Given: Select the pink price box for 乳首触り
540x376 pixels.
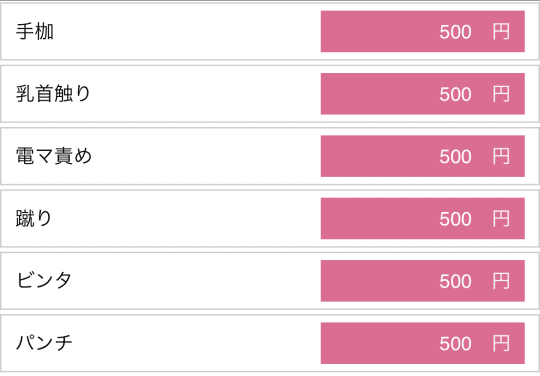Looking at the screenshot, I should (x=423, y=94).
